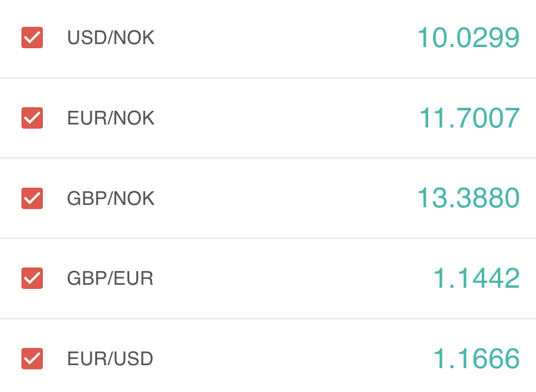Image resolution: width=536 pixels, height=392 pixels.
Task: Uncheck the USD/NOK checkbox
Action: coord(32,38)
